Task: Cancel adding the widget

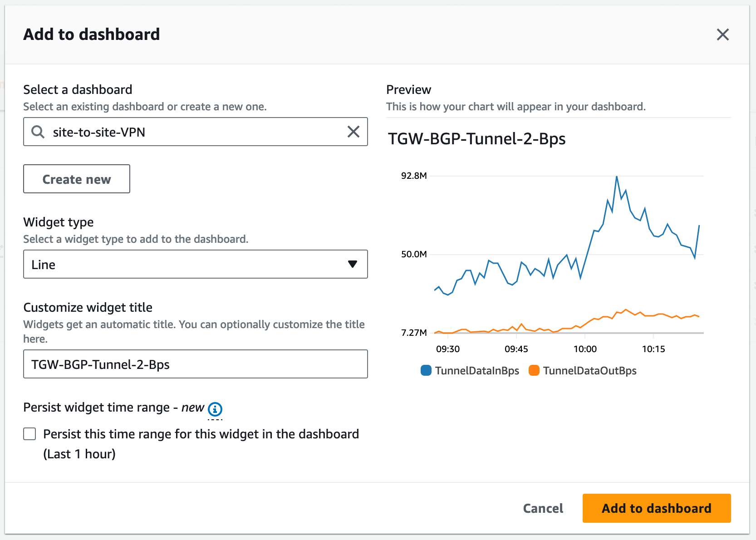Action: pyautogui.click(x=543, y=508)
